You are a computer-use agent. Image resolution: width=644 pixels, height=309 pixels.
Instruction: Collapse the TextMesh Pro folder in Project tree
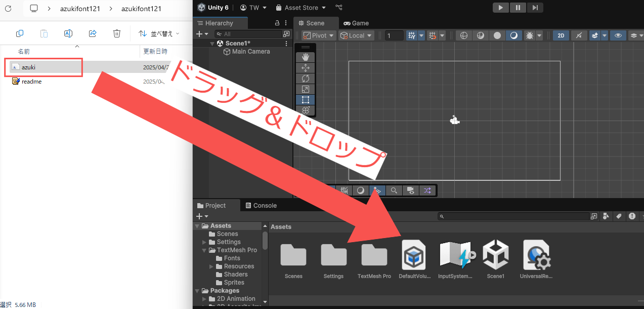[x=204, y=250]
